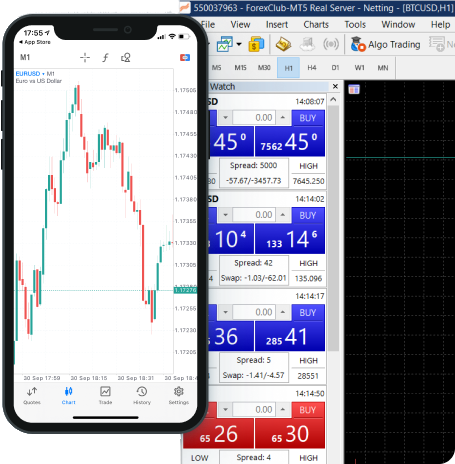Open Trade tab on phone
The width and height of the screenshot is (455, 464).
click(105, 396)
